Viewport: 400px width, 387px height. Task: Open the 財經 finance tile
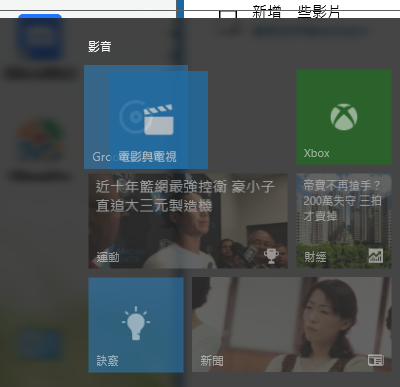(x=344, y=221)
